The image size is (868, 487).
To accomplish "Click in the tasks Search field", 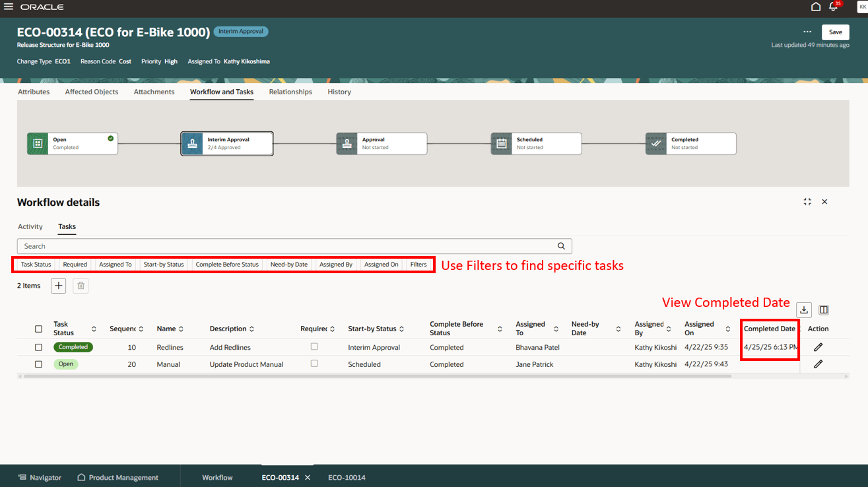I will click(294, 246).
